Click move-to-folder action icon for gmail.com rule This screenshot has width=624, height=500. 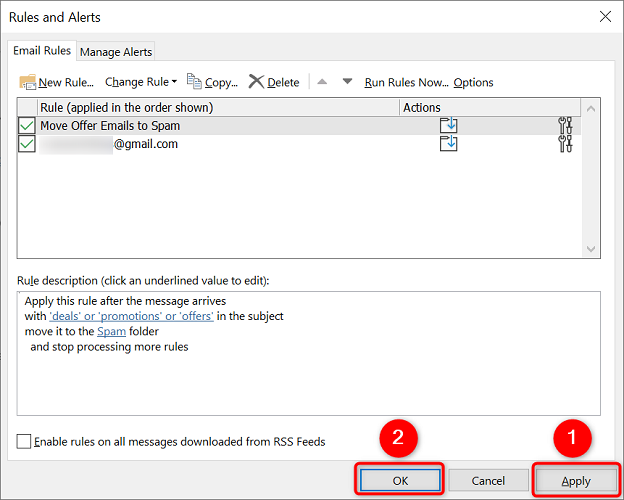[x=449, y=144]
